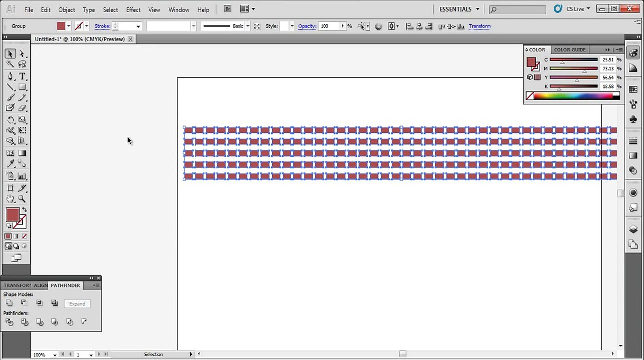This screenshot has width=644, height=360.
Task: Open ESSENTIALS workspace dropdown
Action: [x=459, y=9]
